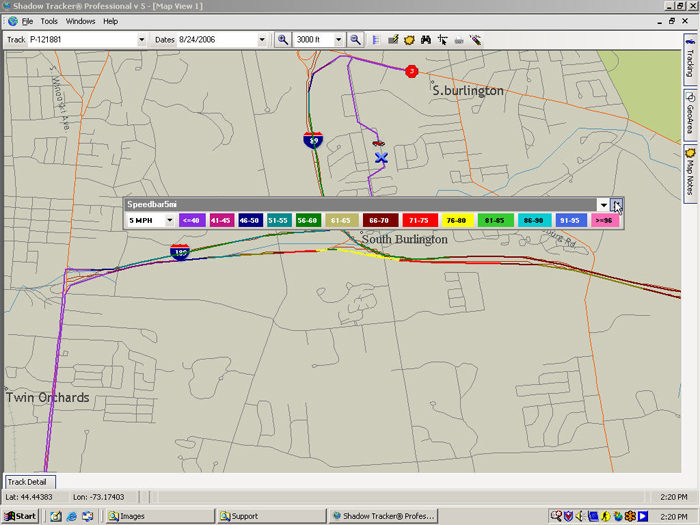Click the 66-70 maroon speed swatch

pyautogui.click(x=380, y=220)
